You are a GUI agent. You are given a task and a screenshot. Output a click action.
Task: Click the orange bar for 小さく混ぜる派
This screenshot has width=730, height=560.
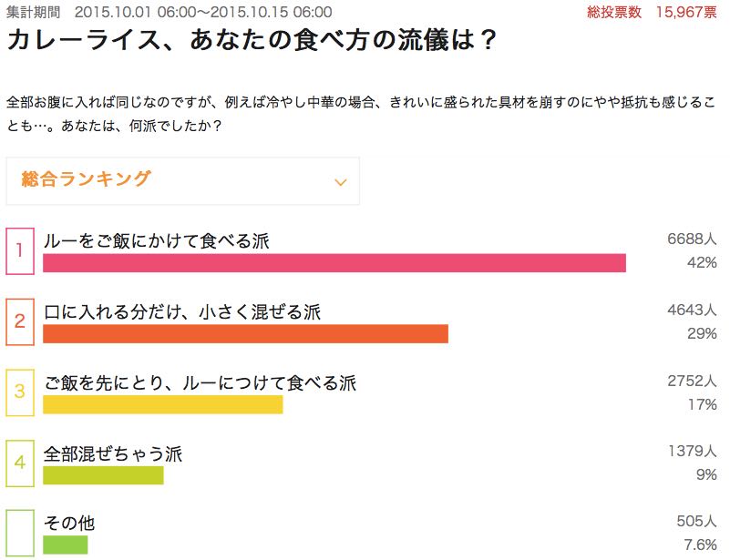click(246, 334)
